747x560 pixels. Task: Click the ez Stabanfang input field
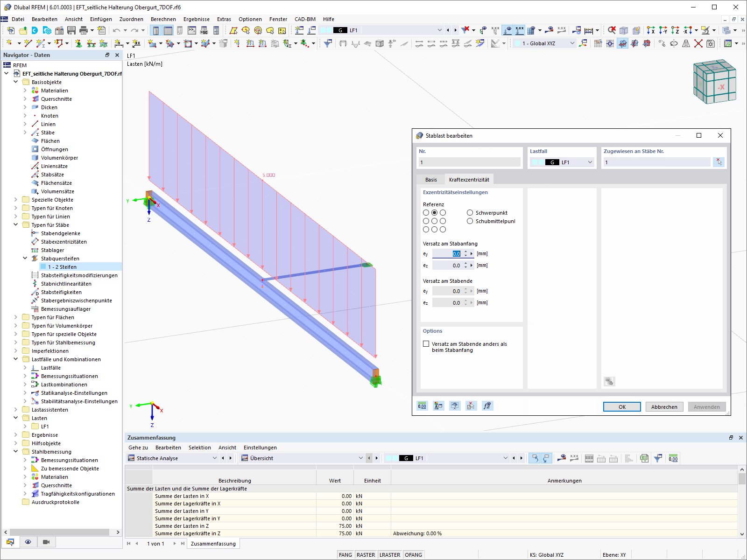446,266
